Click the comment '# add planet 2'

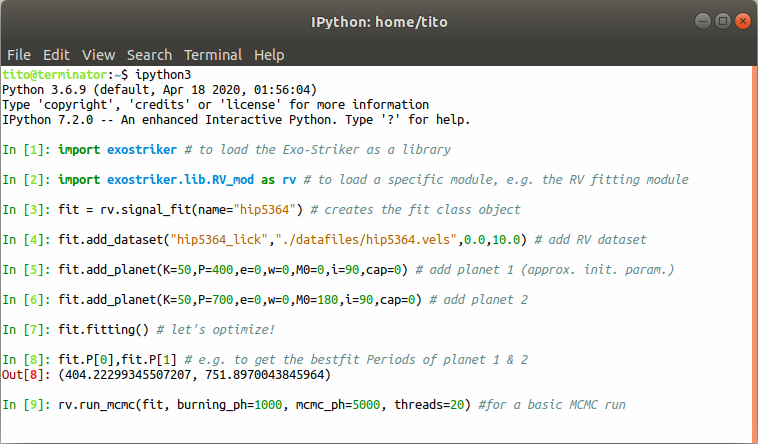tap(479, 300)
